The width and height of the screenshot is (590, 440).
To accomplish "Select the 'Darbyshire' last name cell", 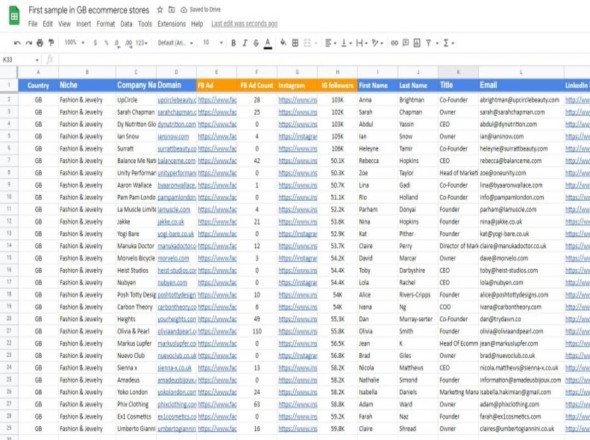I will (x=418, y=270).
